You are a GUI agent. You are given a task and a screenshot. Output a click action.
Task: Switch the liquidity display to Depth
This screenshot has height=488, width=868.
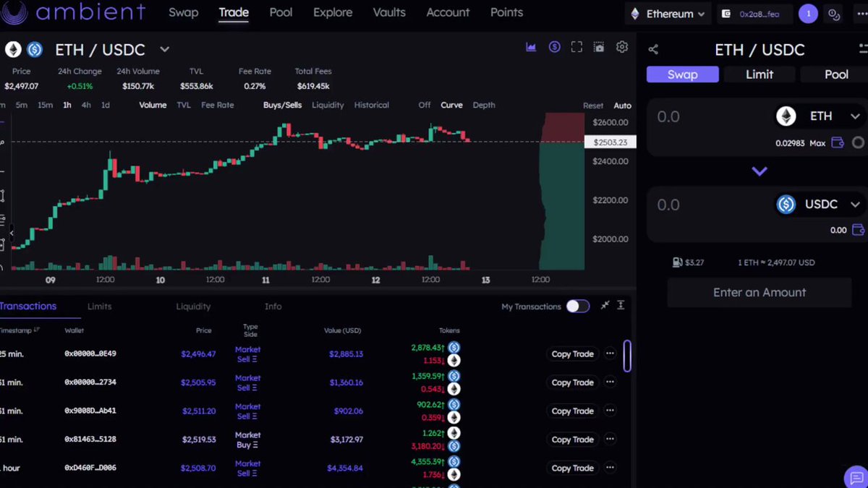point(484,105)
